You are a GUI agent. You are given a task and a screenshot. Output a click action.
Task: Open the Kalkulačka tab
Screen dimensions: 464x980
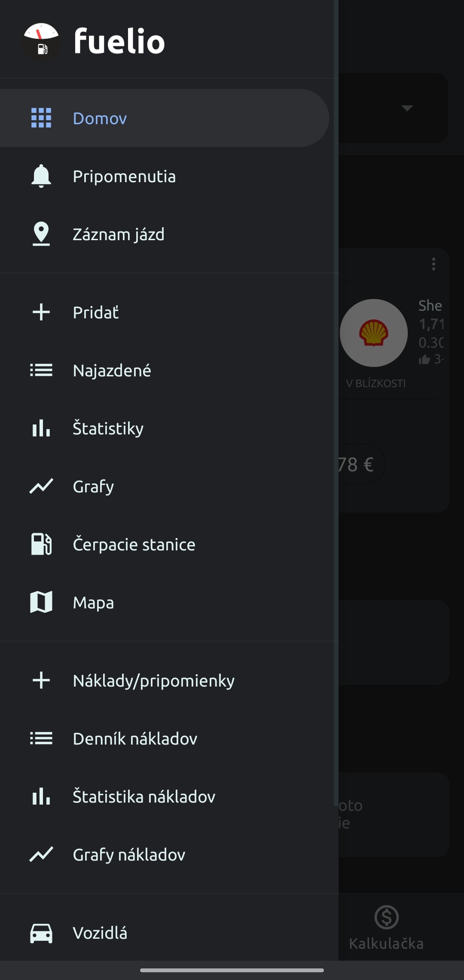(387, 927)
